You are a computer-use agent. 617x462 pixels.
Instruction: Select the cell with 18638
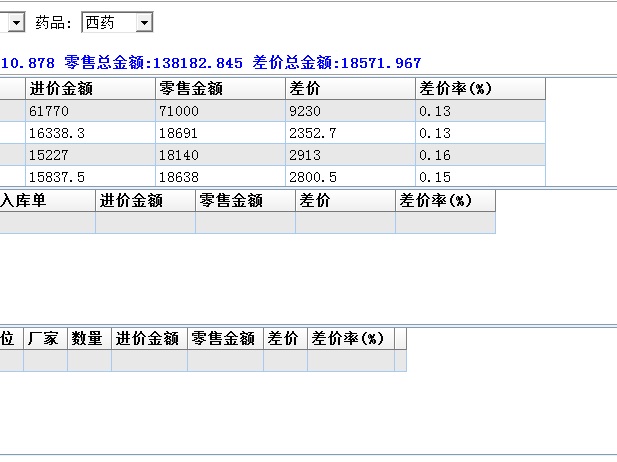pyautogui.click(x=220, y=177)
